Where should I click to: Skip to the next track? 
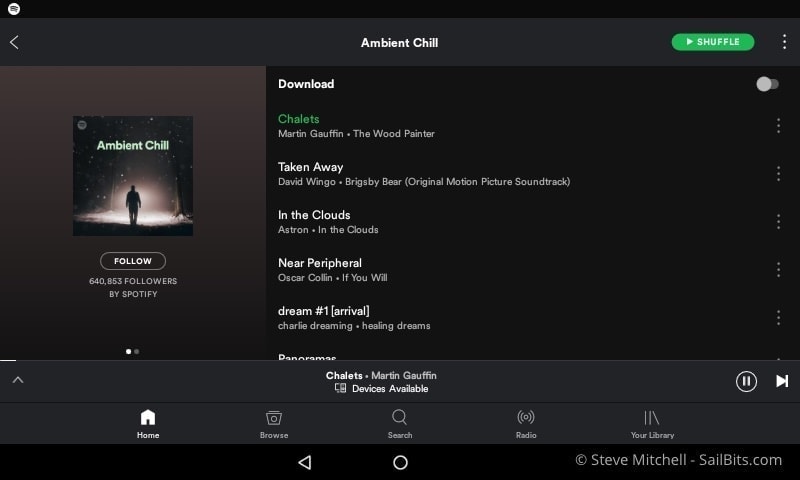coord(782,381)
